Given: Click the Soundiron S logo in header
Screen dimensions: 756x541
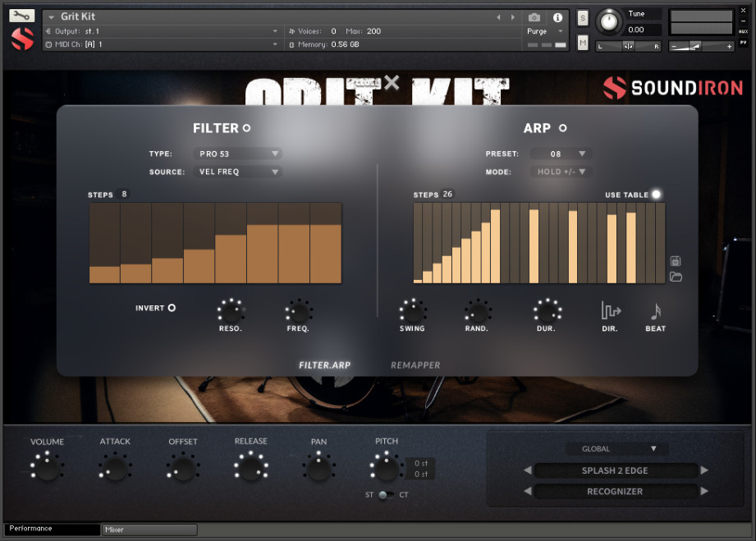Looking at the screenshot, I should click(22, 39).
